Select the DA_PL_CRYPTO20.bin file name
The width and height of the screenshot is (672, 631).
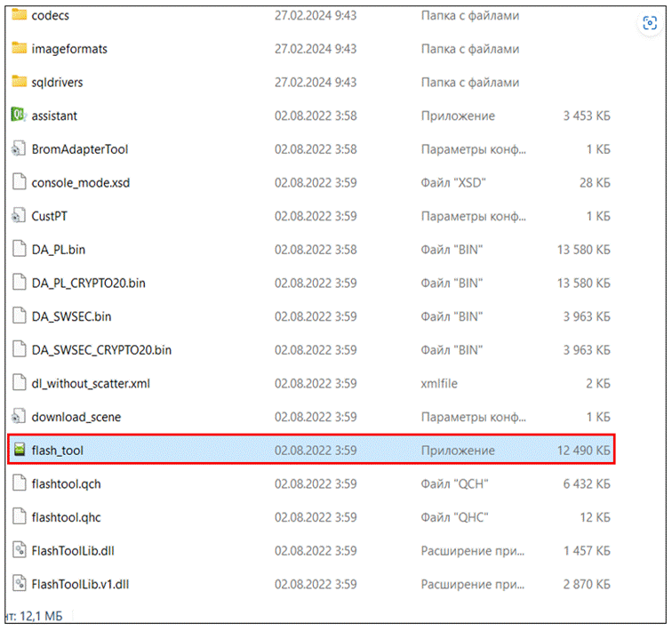[88, 283]
